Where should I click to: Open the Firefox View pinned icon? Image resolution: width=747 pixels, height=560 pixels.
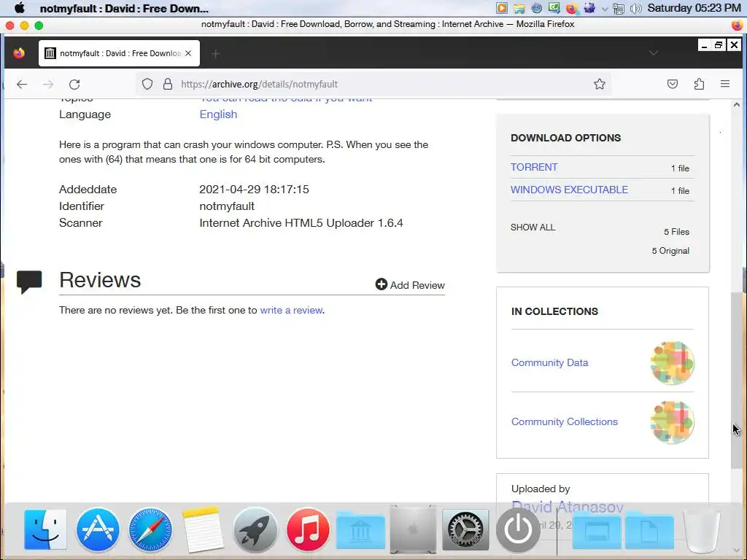[x=19, y=52]
